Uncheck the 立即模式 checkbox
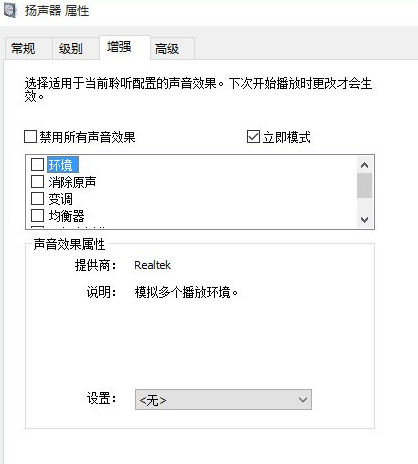The height and width of the screenshot is (464, 418). 253,137
